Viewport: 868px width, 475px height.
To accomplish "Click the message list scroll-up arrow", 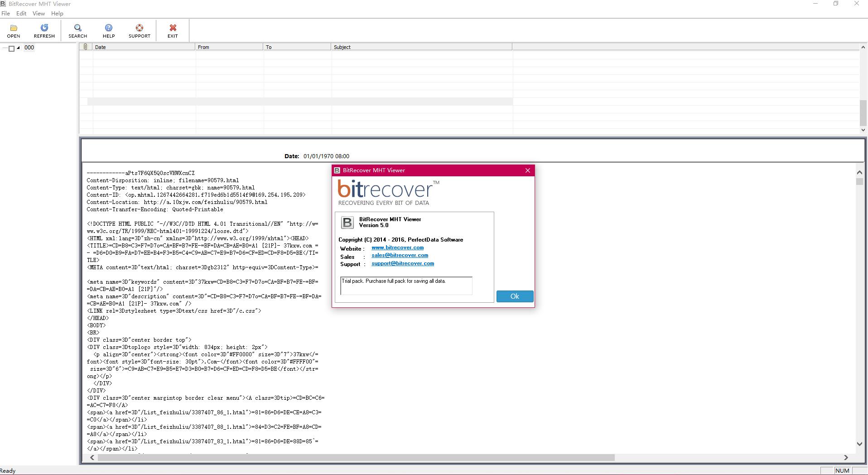I will pos(863,47).
